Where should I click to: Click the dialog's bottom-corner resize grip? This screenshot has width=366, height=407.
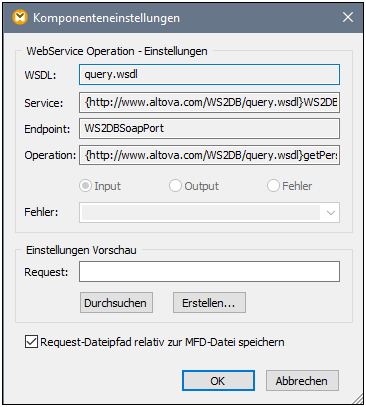click(x=358, y=399)
